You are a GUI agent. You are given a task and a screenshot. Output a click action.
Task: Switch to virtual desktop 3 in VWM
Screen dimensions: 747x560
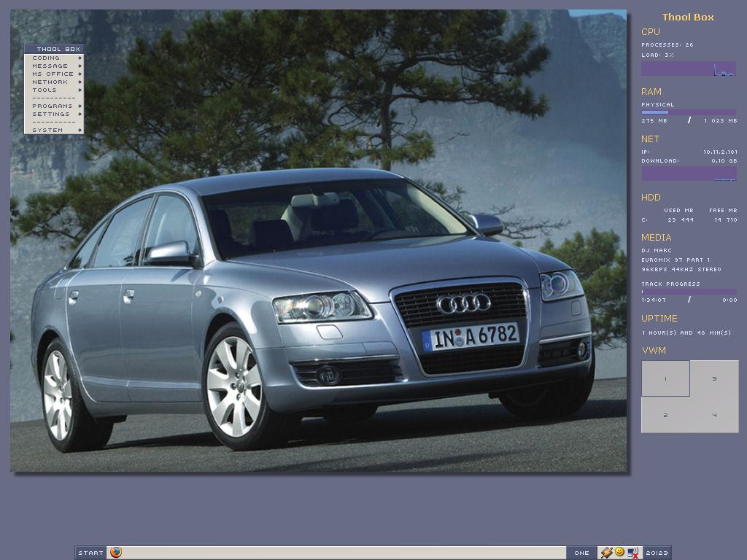(714, 378)
